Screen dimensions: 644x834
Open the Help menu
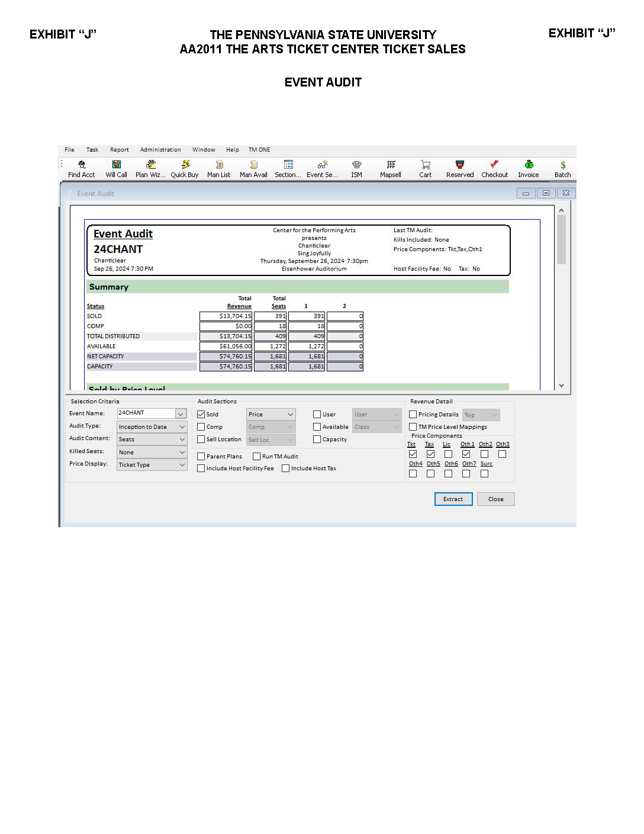click(233, 150)
